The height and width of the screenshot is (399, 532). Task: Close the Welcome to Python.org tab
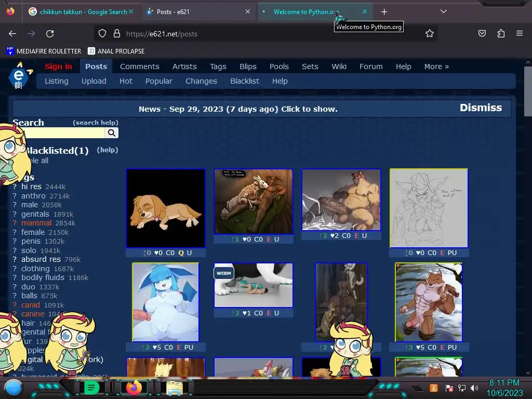(x=365, y=11)
